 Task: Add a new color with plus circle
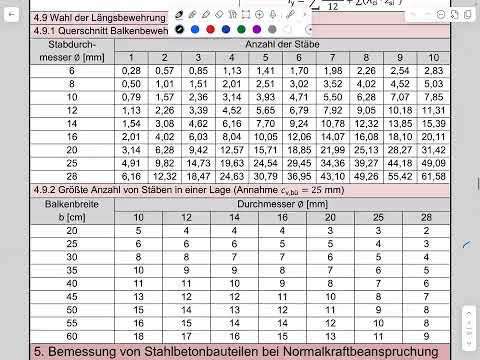(309, 29)
